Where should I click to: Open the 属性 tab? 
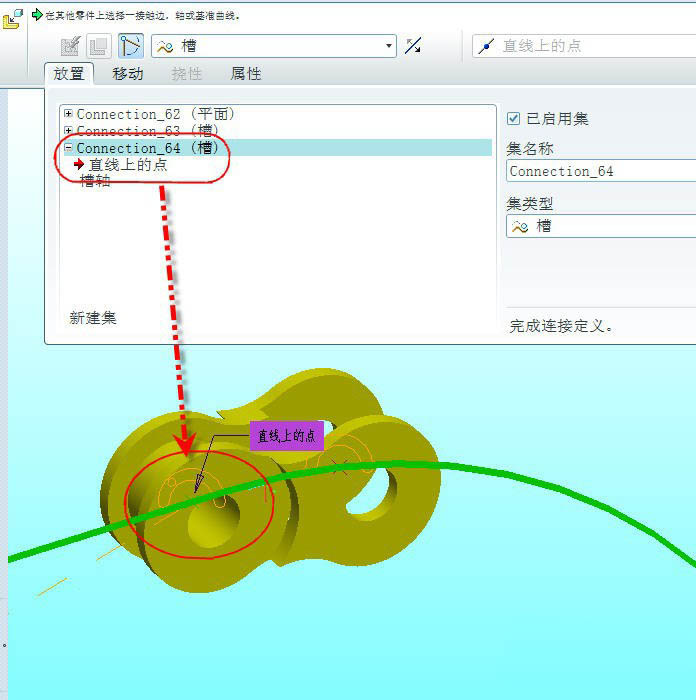(x=246, y=74)
